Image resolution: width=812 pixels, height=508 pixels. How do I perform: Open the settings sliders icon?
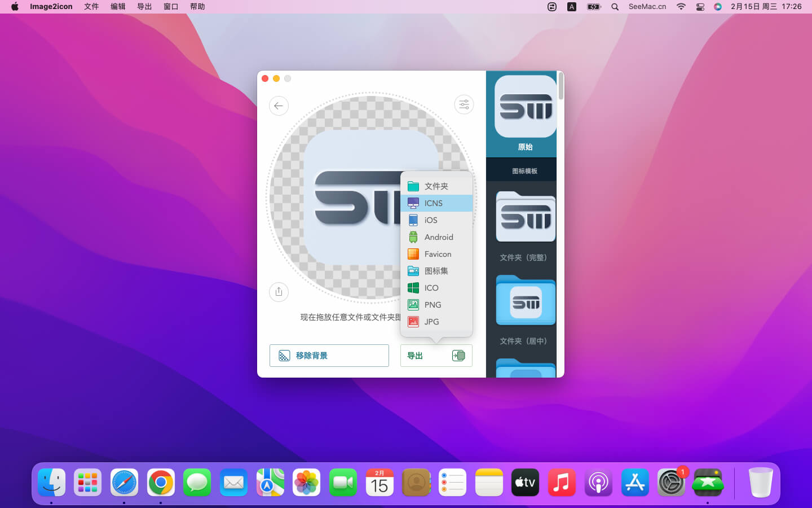464,104
